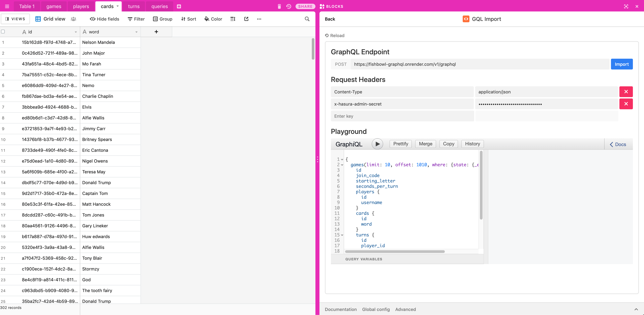
Task: Toggle the select-all rows checkbox
Action: click(3, 32)
